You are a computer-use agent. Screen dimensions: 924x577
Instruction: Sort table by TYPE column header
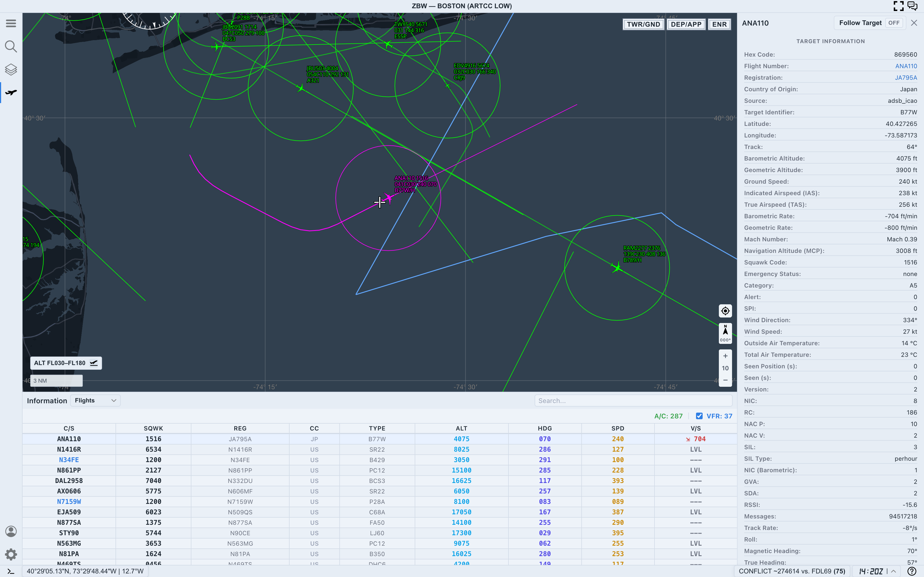coord(377,428)
